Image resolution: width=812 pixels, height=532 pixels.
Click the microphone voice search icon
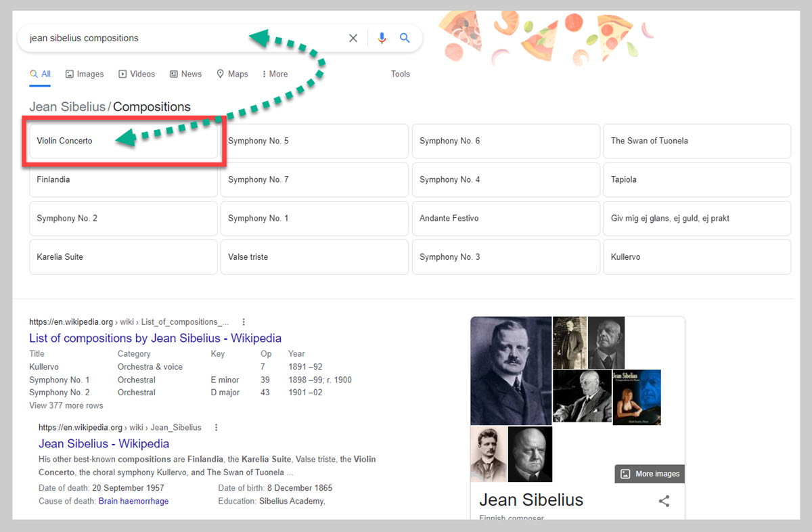pos(382,39)
